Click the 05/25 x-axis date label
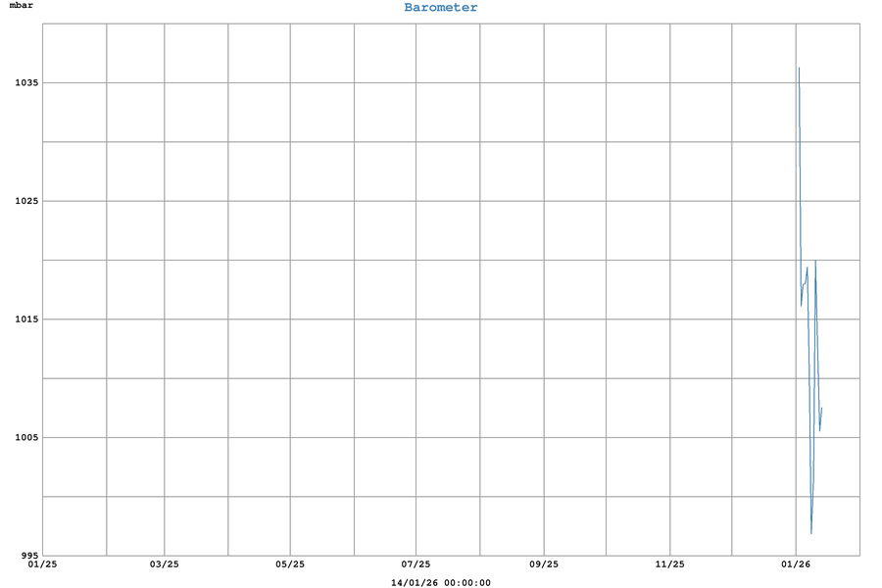This screenshot has width=882, height=588. click(290, 564)
